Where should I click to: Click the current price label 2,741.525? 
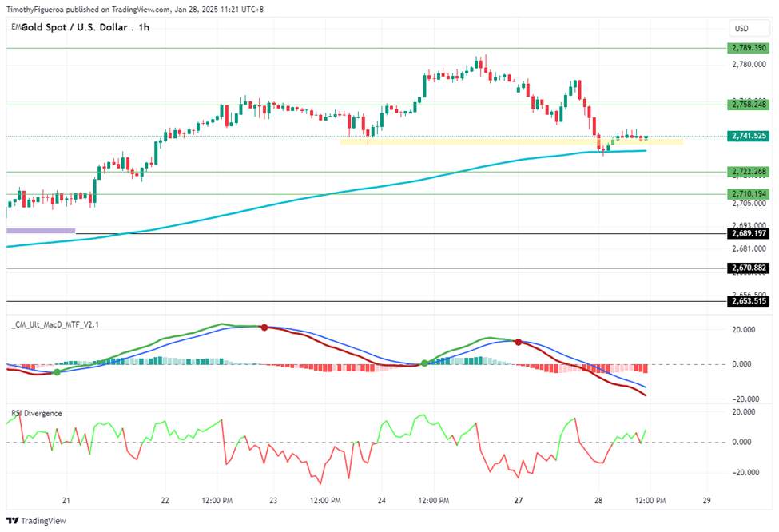tap(749, 136)
